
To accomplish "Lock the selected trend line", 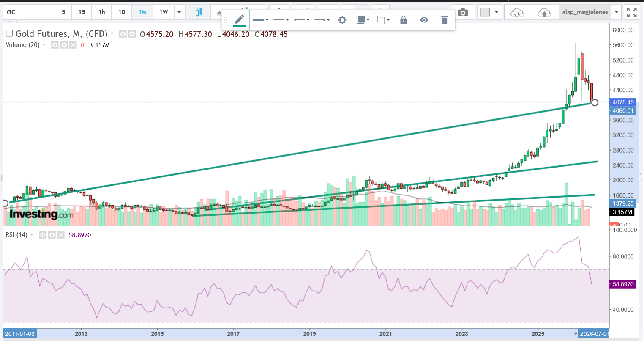I will [x=404, y=20].
